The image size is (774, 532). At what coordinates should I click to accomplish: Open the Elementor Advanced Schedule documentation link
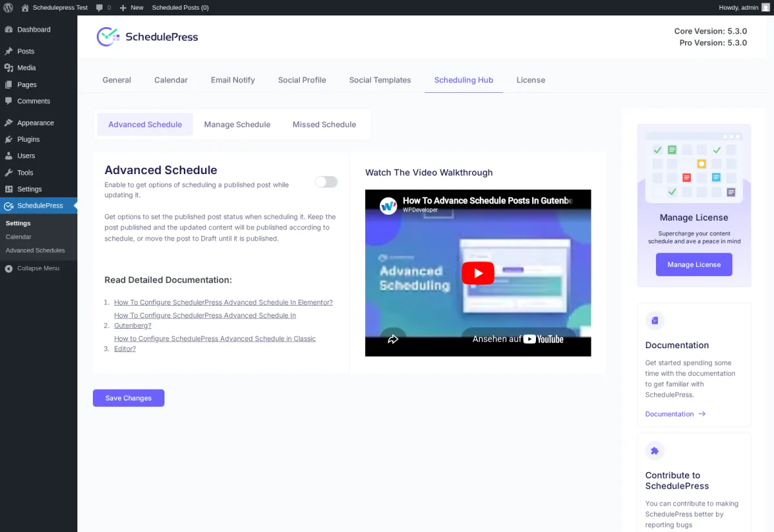tap(223, 302)
